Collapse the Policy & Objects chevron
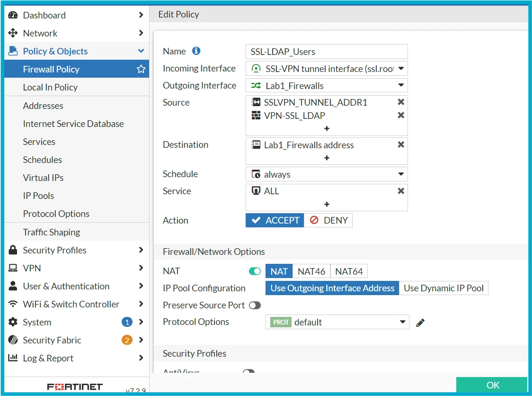Image resolution: width=532 pixels, height=396 pixels. tap(141, 51)
